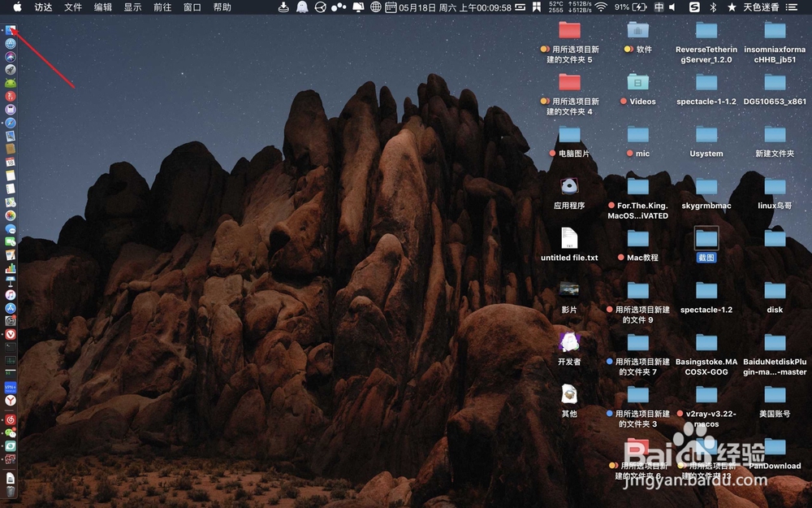Launch Vivaldi browser from Dock
812x508 pixels.
[x=11, y=334]
